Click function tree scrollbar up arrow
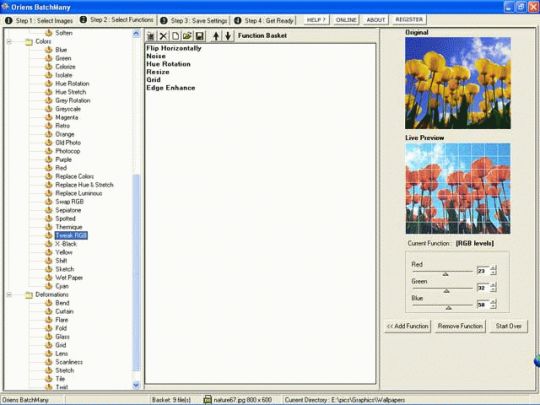 136,33
